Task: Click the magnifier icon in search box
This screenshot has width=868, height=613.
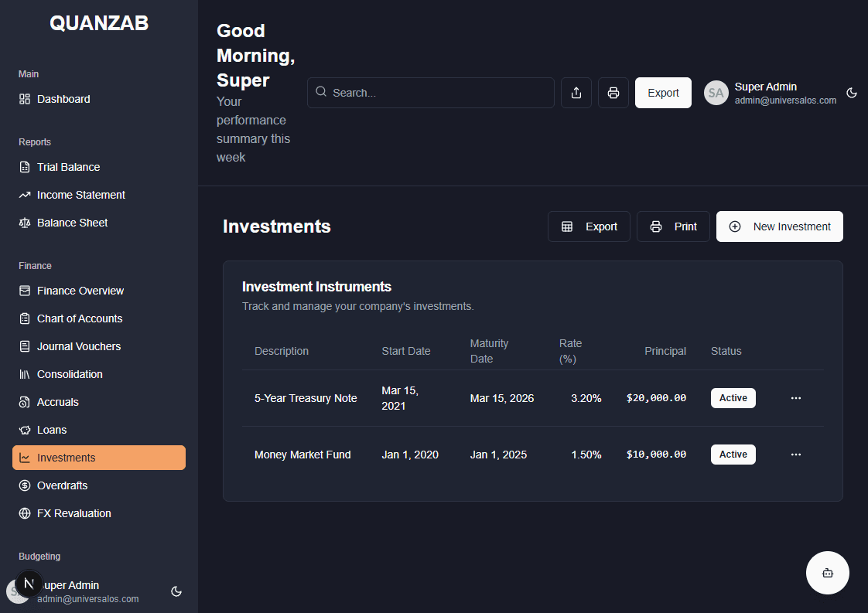Action: tap(321, 92)
